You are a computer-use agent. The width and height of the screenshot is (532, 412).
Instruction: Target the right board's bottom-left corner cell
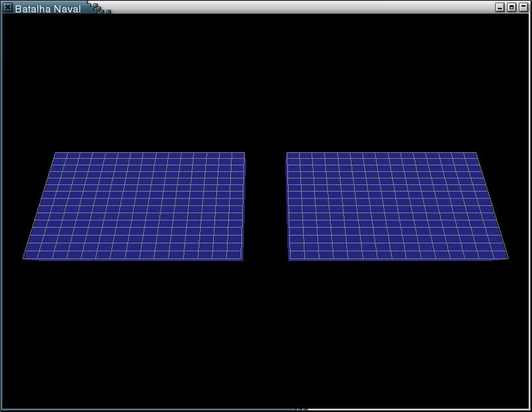297,255
